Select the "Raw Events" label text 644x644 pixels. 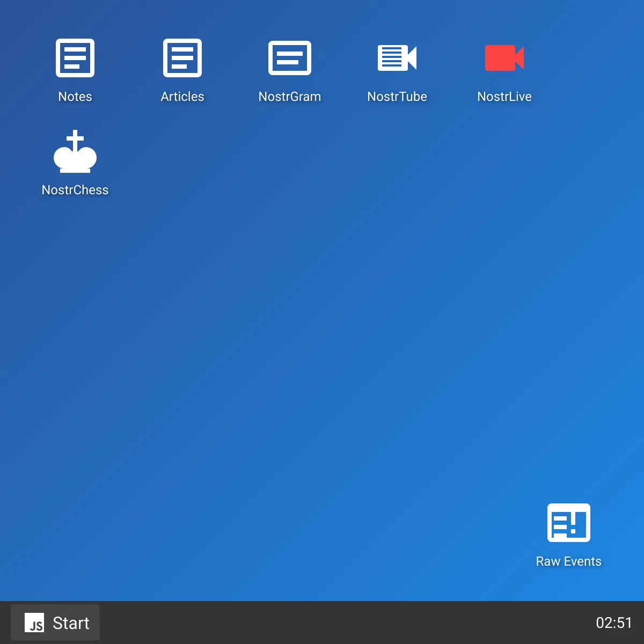click(569, 561)
